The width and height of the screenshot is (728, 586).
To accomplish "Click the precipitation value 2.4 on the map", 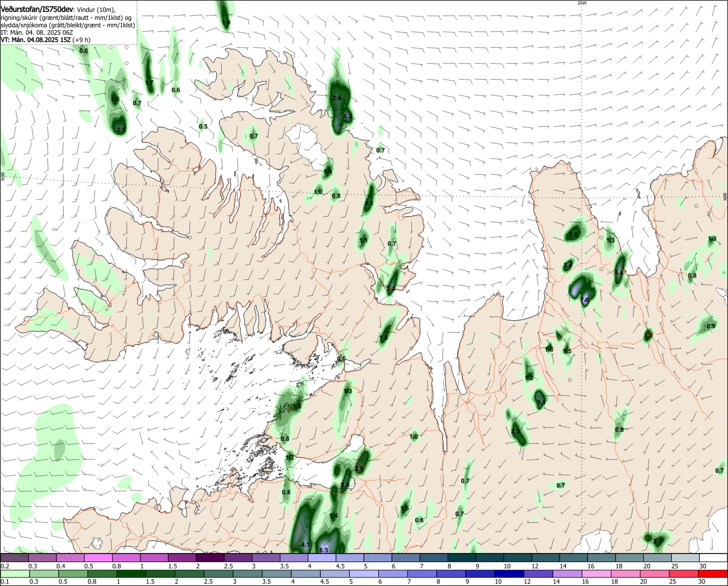I will click(x=336, y=98).
